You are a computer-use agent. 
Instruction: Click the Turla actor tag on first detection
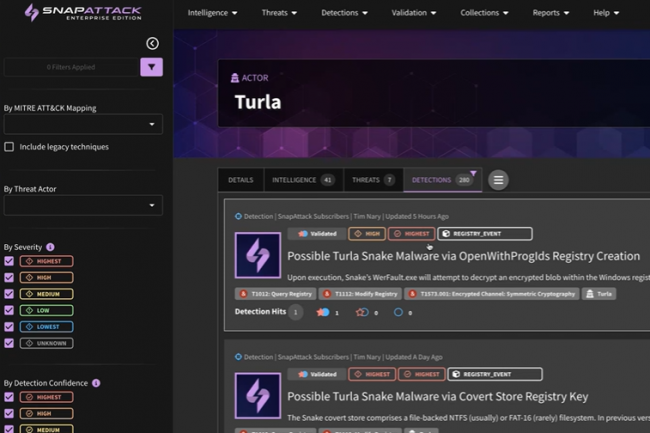(601, 294)
